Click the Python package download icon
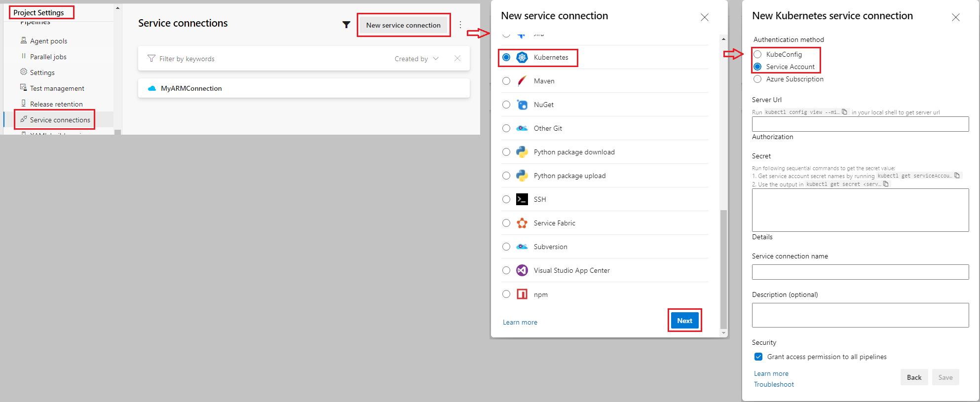 pyautogui.click(x=522, y=152)
